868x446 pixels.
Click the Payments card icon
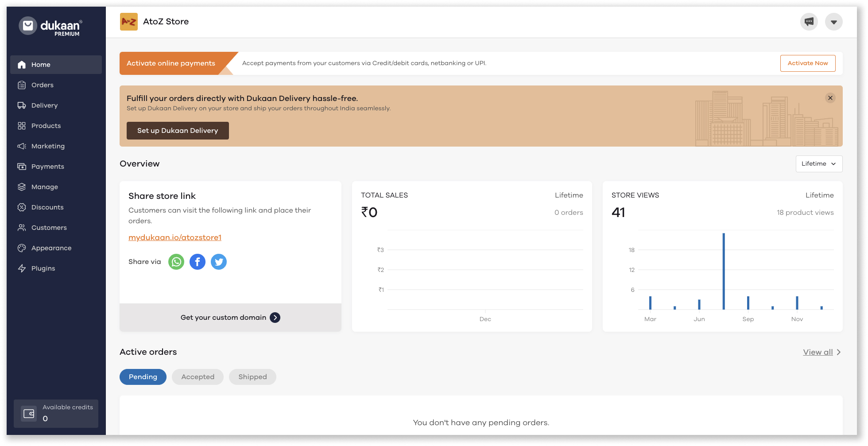tap(22, 167)
